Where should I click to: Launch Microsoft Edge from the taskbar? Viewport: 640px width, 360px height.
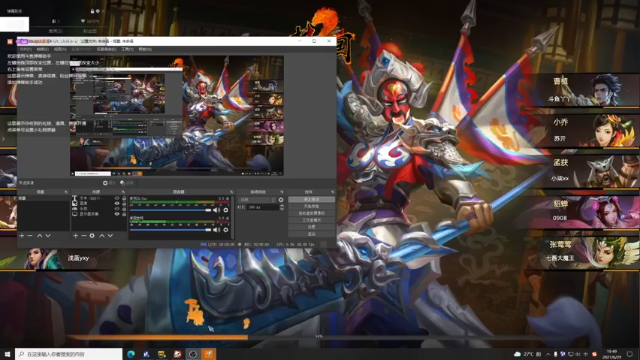click(131, 354)
